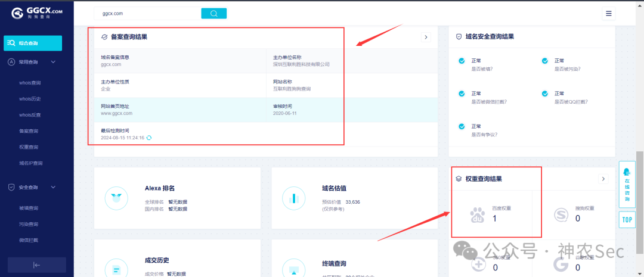Click the GGCX.com logo
644x277 pixels.
[37, 14]
